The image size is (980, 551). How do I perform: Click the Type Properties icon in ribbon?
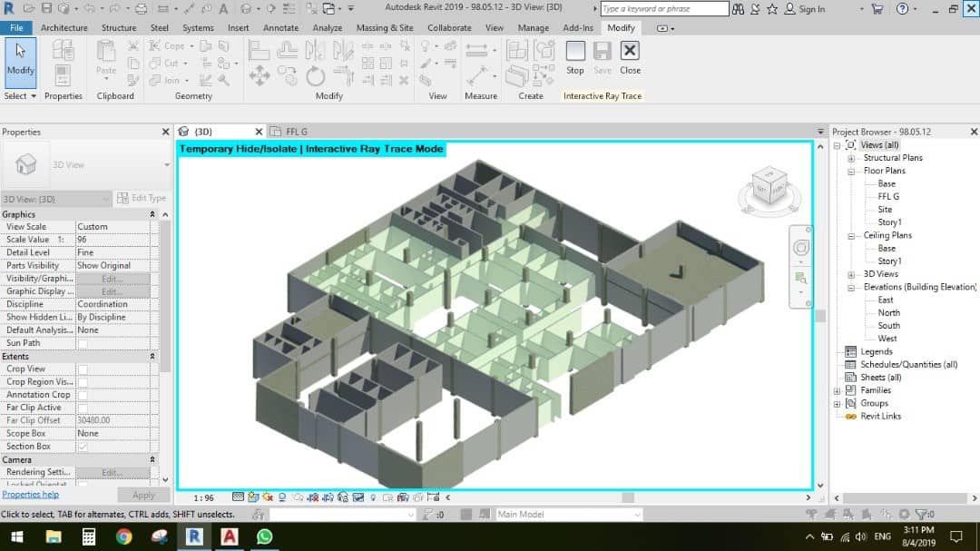coord(63,51)
